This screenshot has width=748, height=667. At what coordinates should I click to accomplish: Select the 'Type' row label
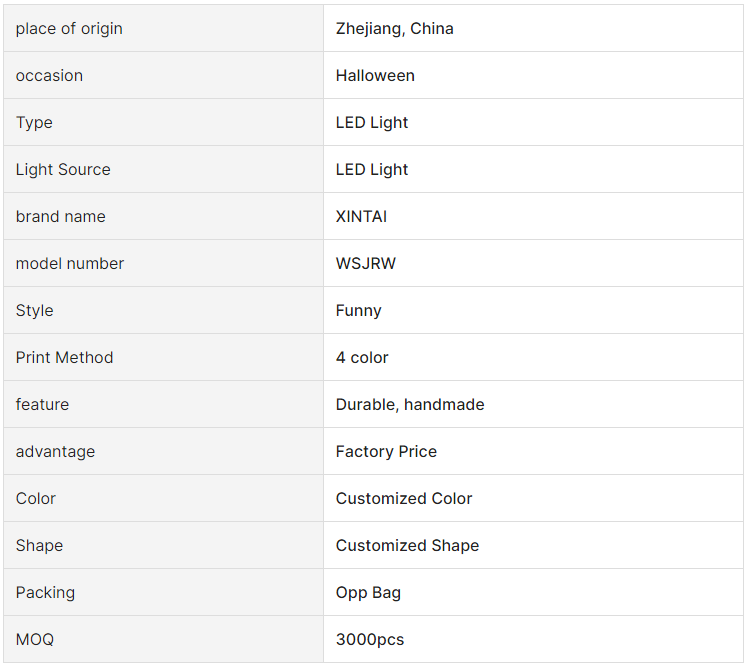point(34,123)
